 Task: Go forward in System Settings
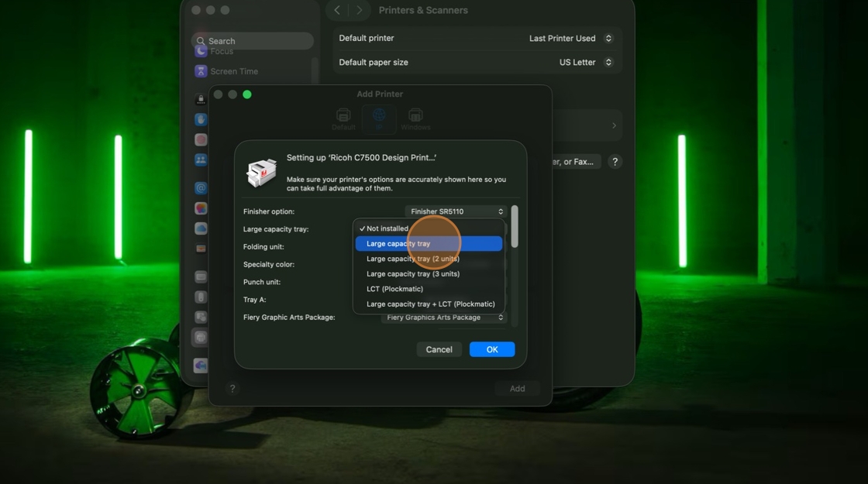point(360,10)
